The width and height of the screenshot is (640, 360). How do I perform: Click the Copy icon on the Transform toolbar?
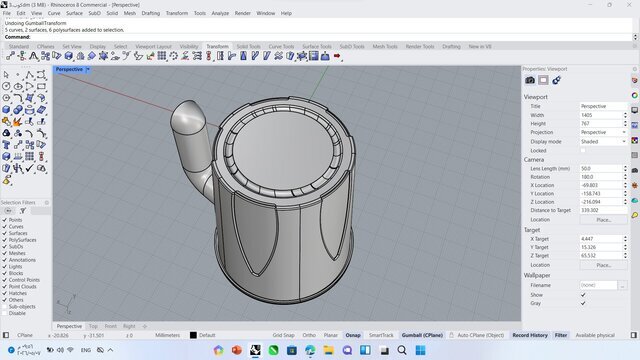click(x=22, y=56)
